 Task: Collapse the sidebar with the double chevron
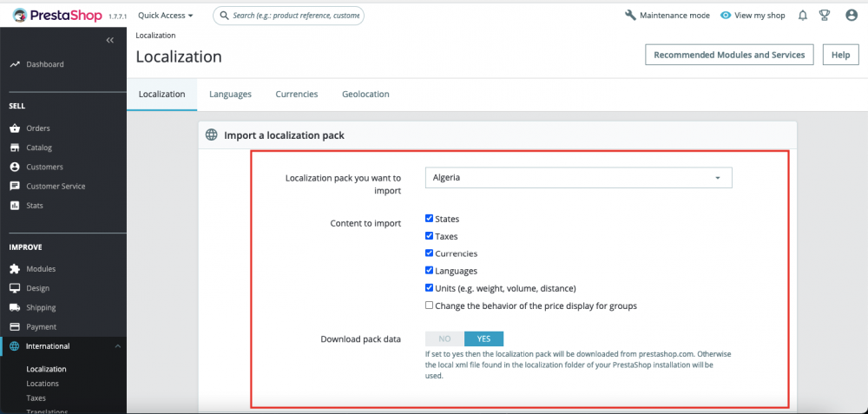pyautogui.click(x=110, y=41)
